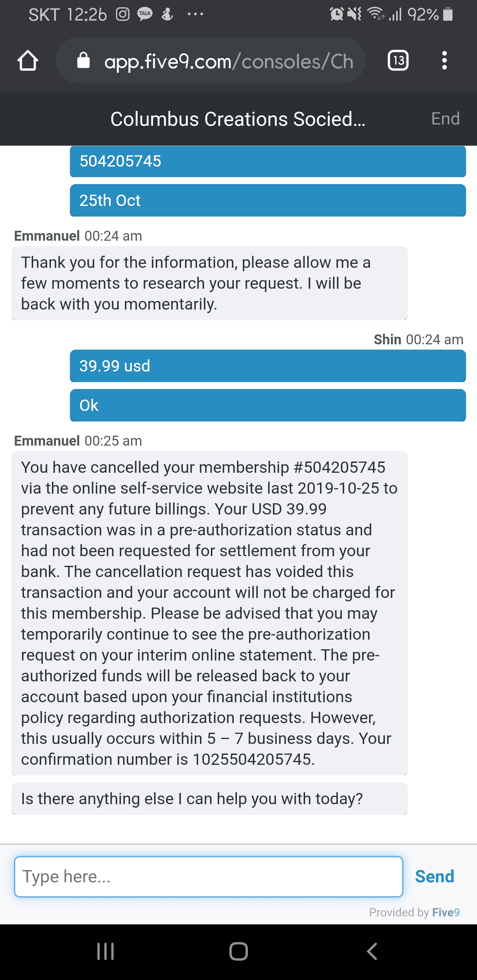Tap the 504205745 sent message bubble

point(268,161)
